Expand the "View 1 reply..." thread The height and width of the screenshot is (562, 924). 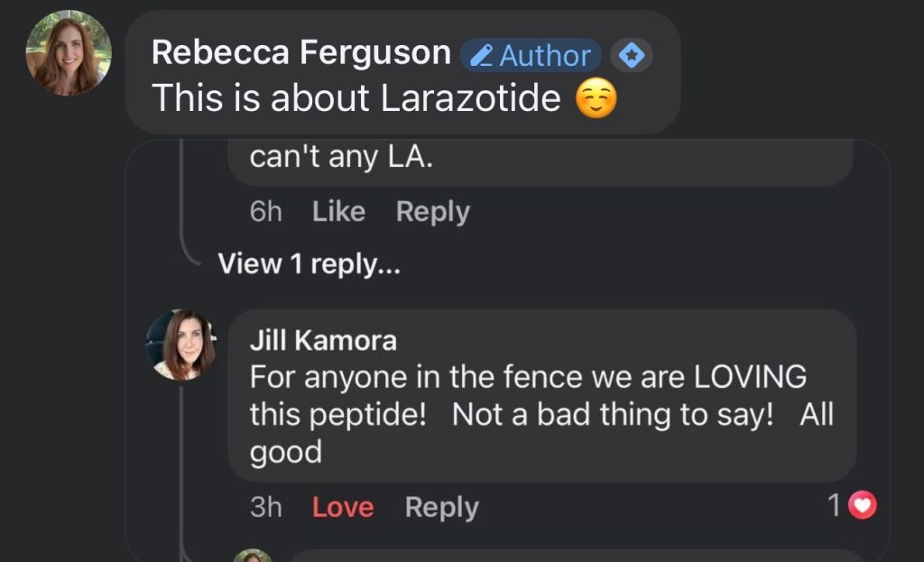click(310, 264)
